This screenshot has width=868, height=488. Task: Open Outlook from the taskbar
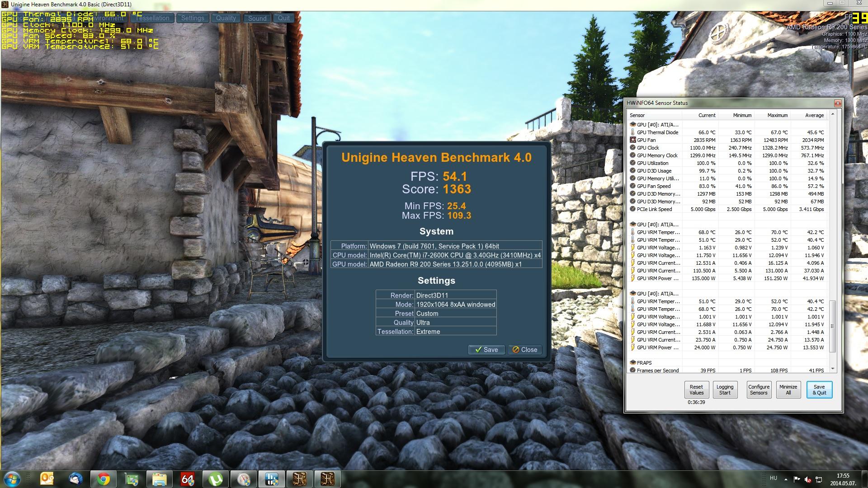pos(47,479)
